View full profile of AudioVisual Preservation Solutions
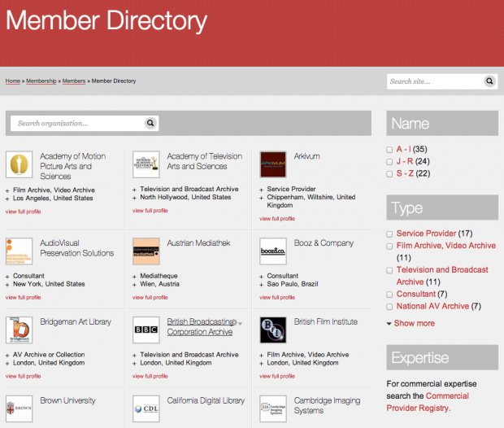Viewport: 504px width, 428px height. 23,297
